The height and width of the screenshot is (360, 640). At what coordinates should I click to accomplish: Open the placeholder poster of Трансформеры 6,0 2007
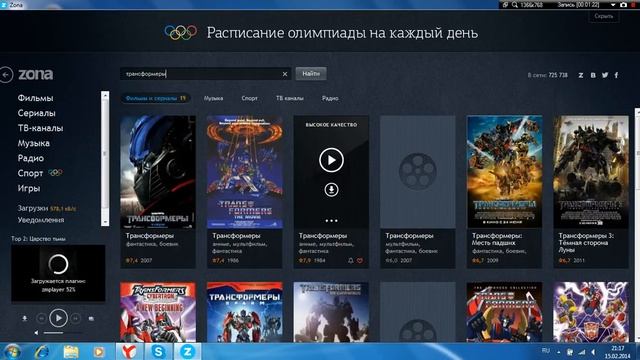coord(418,172)
